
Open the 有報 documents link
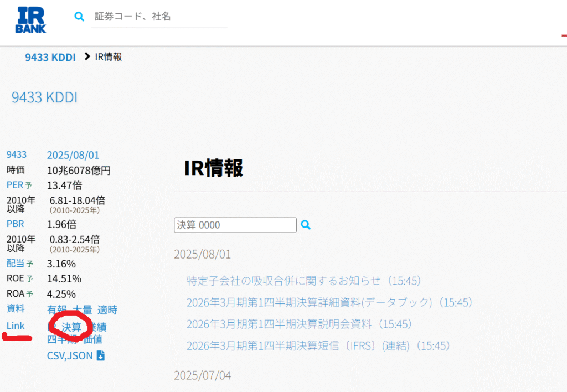tap(57, 310)
